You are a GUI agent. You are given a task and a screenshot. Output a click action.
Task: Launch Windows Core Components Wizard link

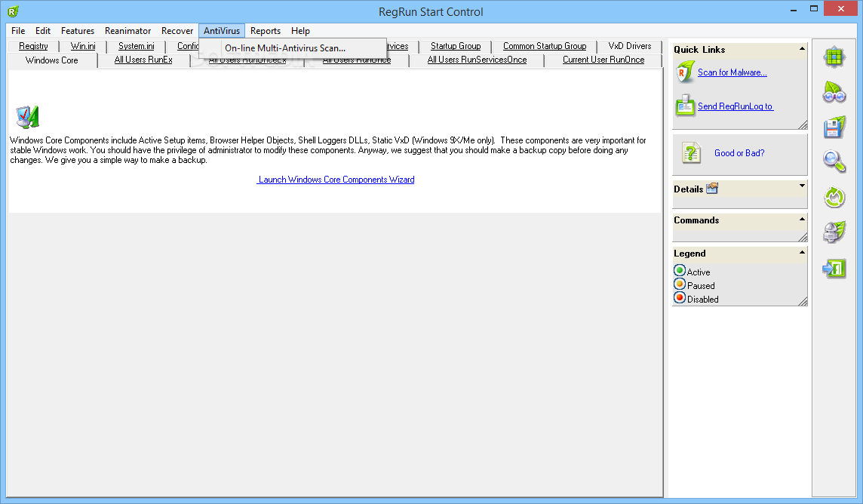(336, 180)
